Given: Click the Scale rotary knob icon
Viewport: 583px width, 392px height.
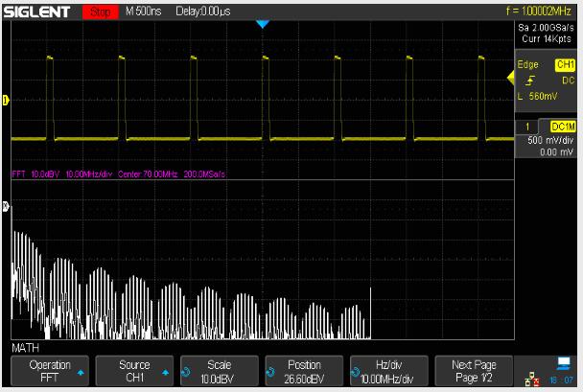Looking at the screenshot, I should point(185,371).
